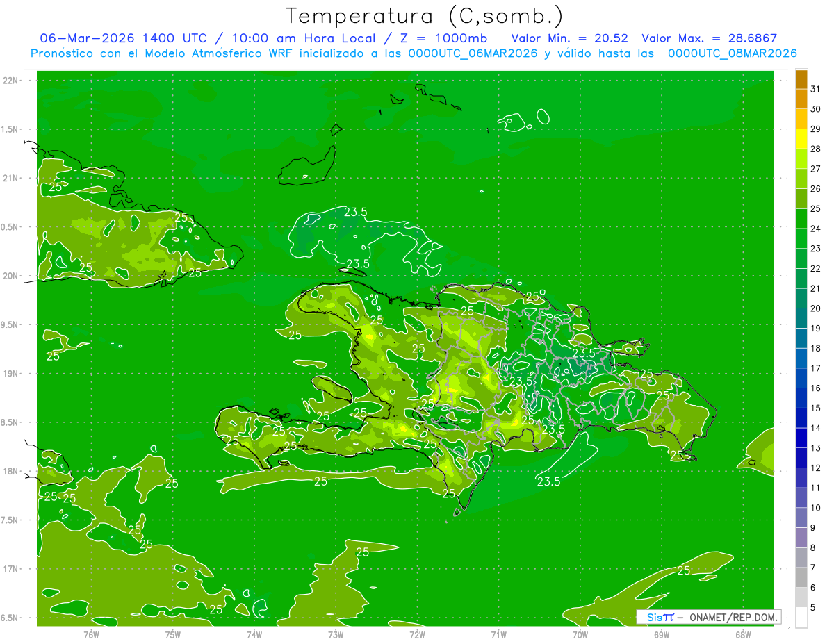Viewport: 834px width, 644px height.
Task: Click the '73W' longitude axis label
Action: click(x=335, y=634)
